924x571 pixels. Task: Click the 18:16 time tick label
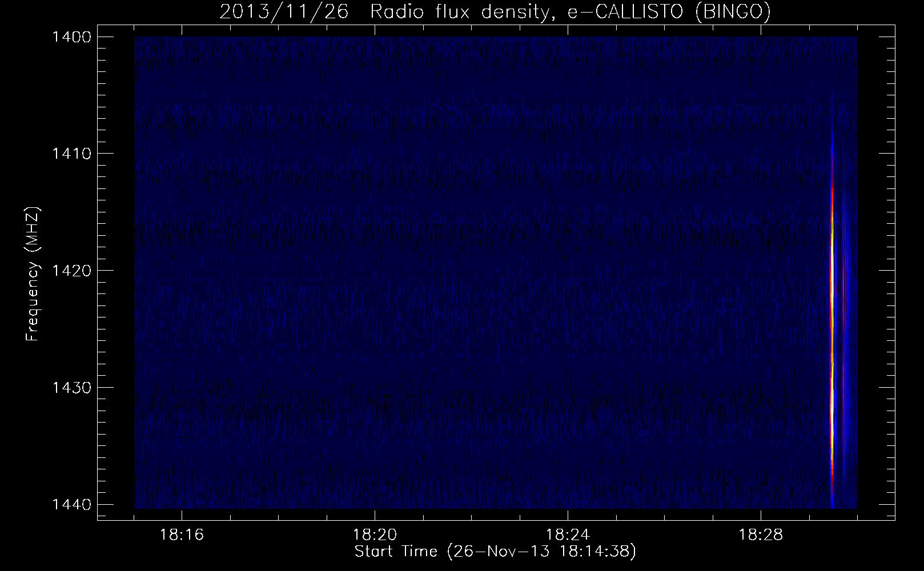tap(182, 535)
